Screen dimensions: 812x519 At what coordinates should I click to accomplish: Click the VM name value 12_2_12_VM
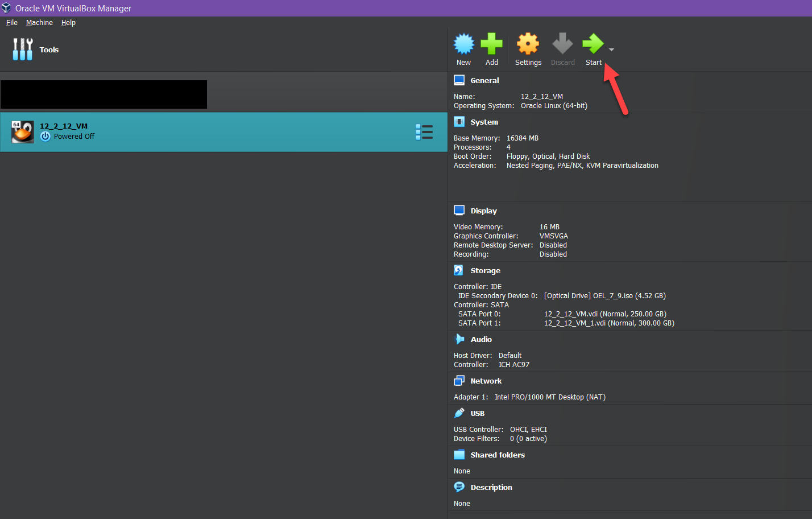pyautogui.click(x=542, y=97)
